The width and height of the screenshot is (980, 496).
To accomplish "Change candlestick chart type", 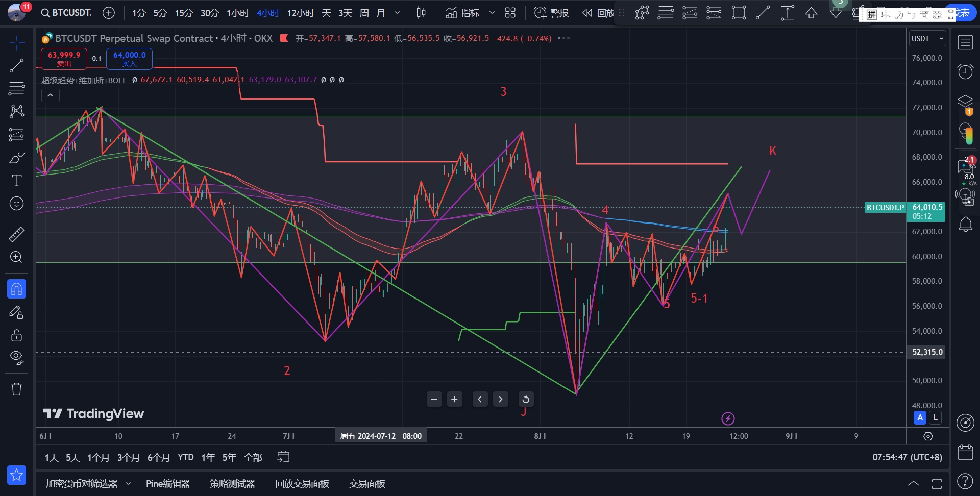I will [x=421, y=13].
